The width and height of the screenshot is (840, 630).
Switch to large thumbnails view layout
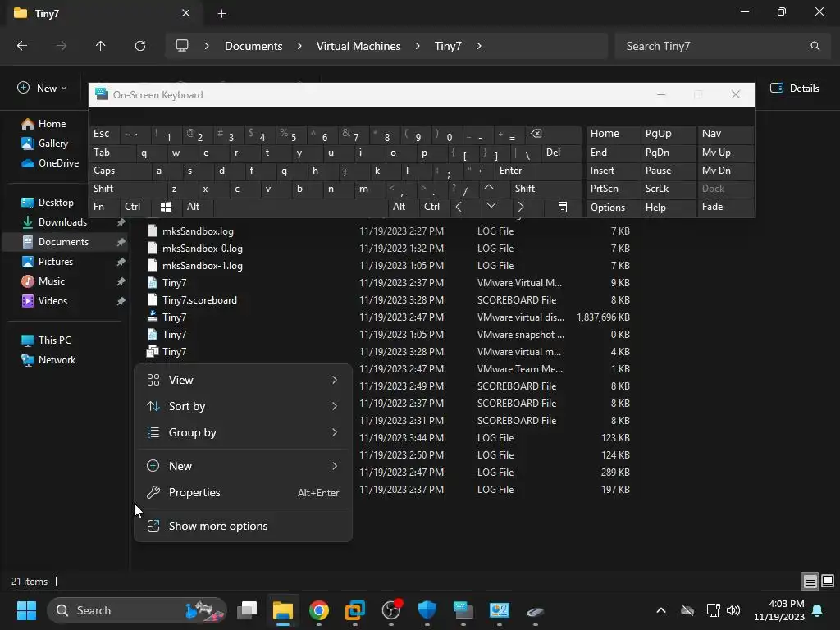[x=828, y=581]
